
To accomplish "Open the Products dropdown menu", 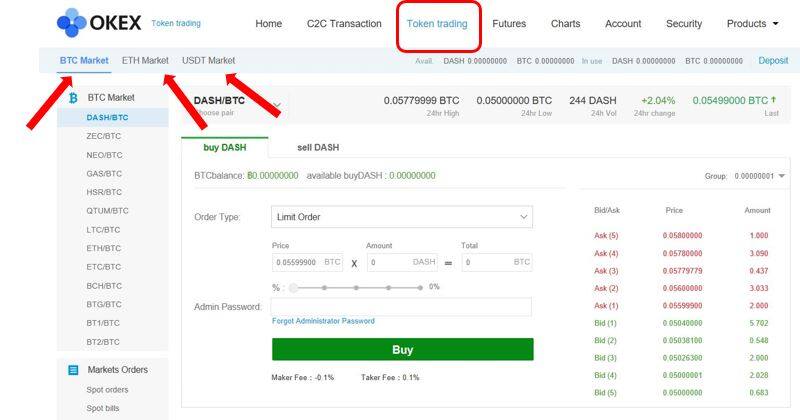I will coord(753,23).
